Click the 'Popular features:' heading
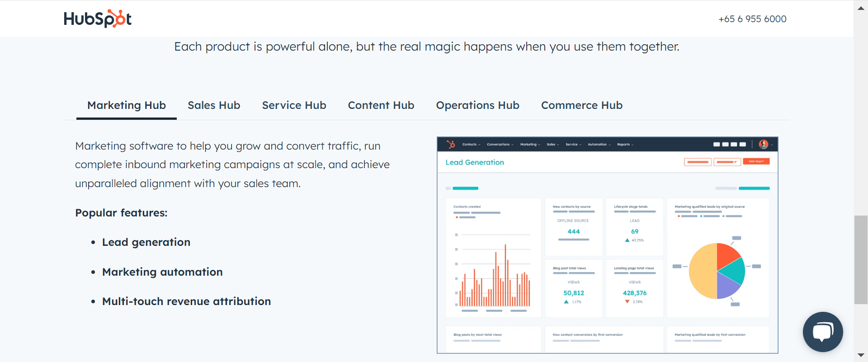This screenshot has width=868, height=362. click(x=121, y=213)
